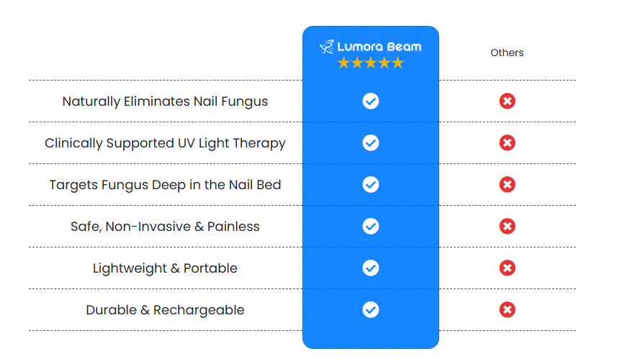Click the red X for Durable & Rechargeable
The image size is (617, 364).
pos(508,310)
